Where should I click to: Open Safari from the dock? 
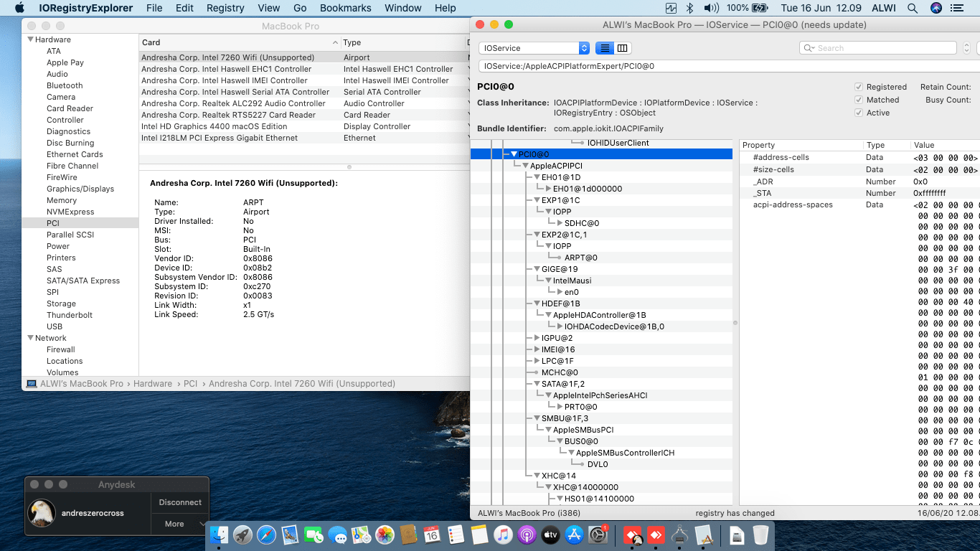pyautogui.click(x=266, y=534)
